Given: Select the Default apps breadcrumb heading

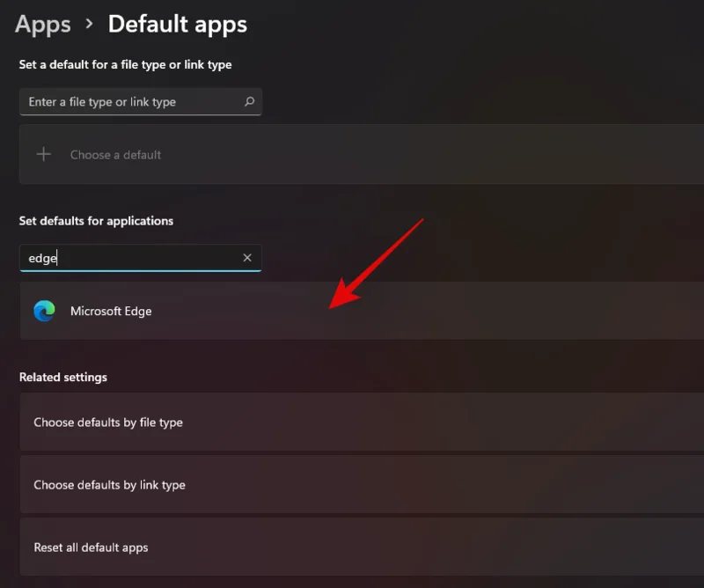Looking at the screenshot, I should [x=178, y=24].
